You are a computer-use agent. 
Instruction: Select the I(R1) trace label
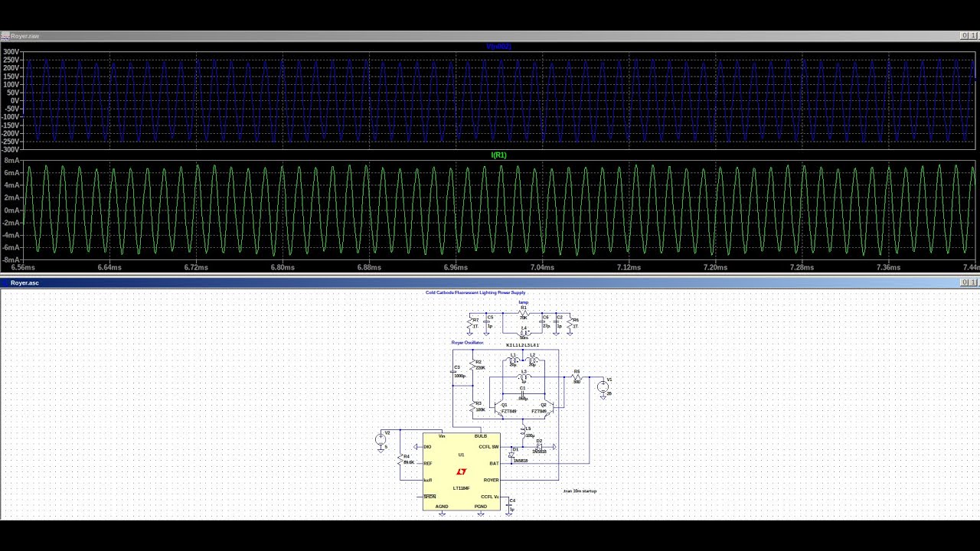498,155
